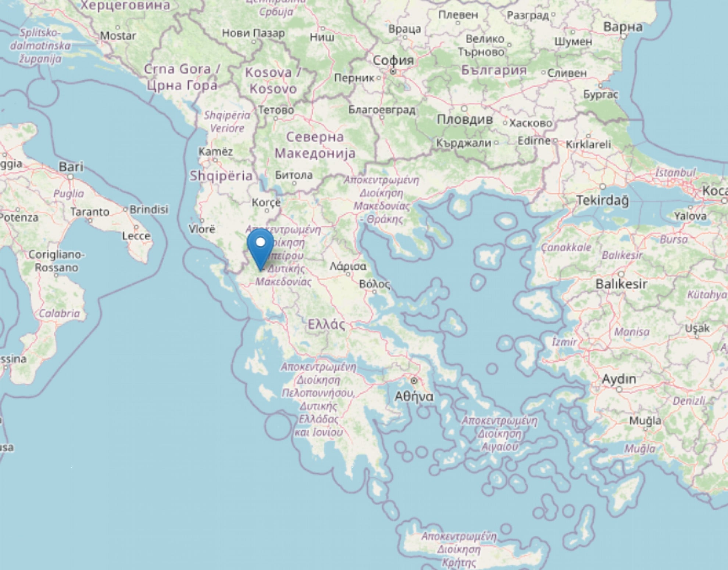Select the Muğla city label

click(645, 420)
